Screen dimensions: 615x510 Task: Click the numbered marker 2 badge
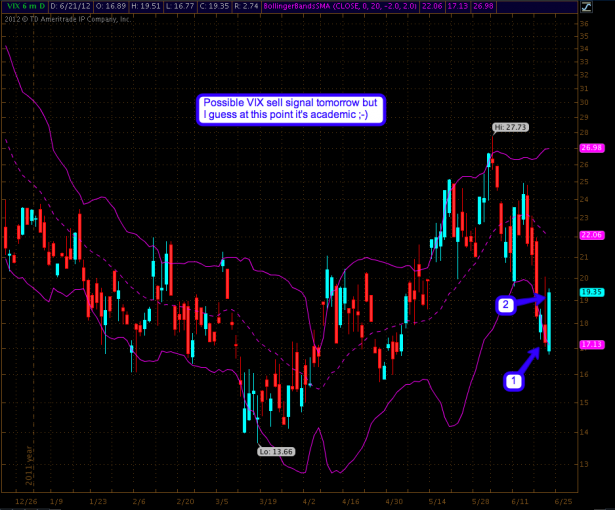click(506, 304)
